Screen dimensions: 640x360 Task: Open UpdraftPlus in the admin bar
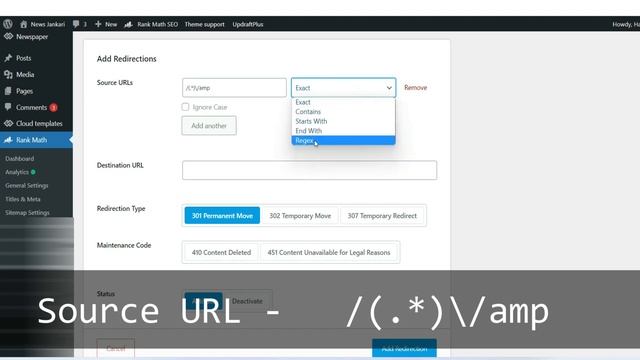click(x=248, y=24)
